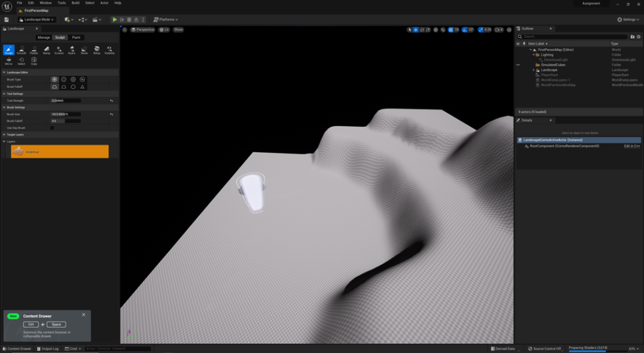Save the current level with disk icon
Viewport: 644px width, 353px height.
coord(6,20)
